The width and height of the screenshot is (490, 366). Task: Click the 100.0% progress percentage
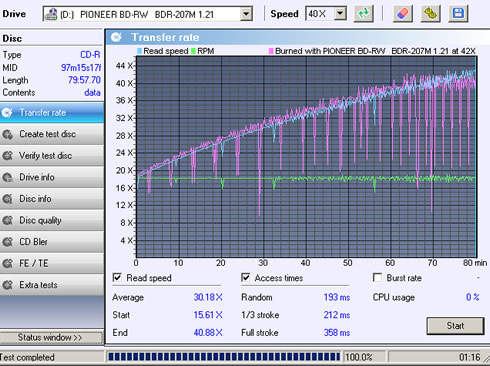click(x=358, y=357)
